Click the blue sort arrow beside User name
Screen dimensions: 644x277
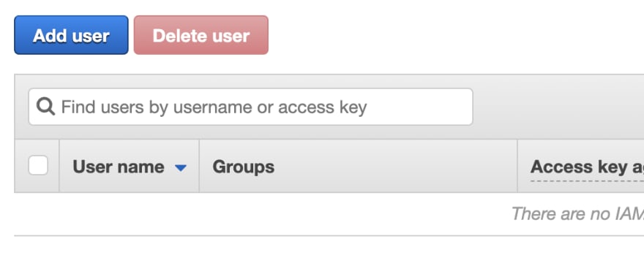click(x=180, y=167)
